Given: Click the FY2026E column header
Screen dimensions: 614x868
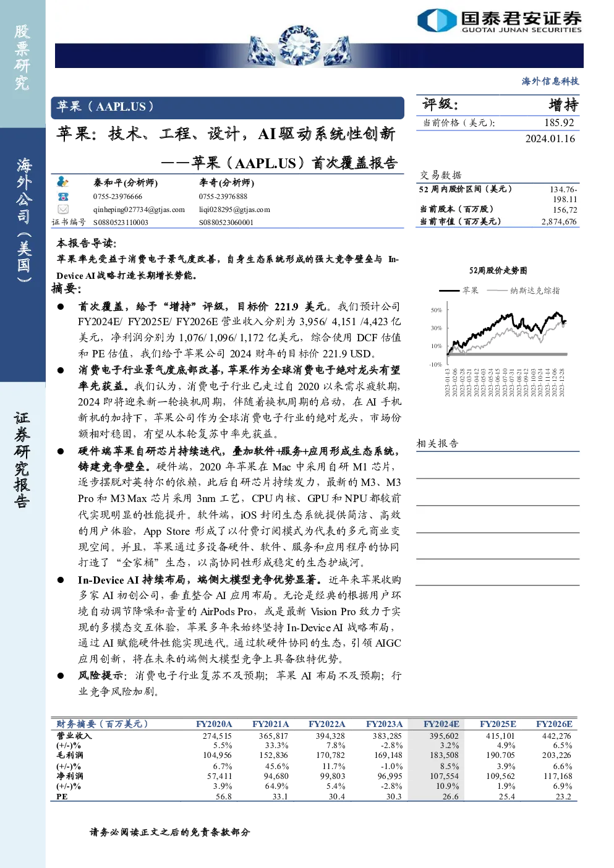Looking at the screenshot, I should 554,724.
